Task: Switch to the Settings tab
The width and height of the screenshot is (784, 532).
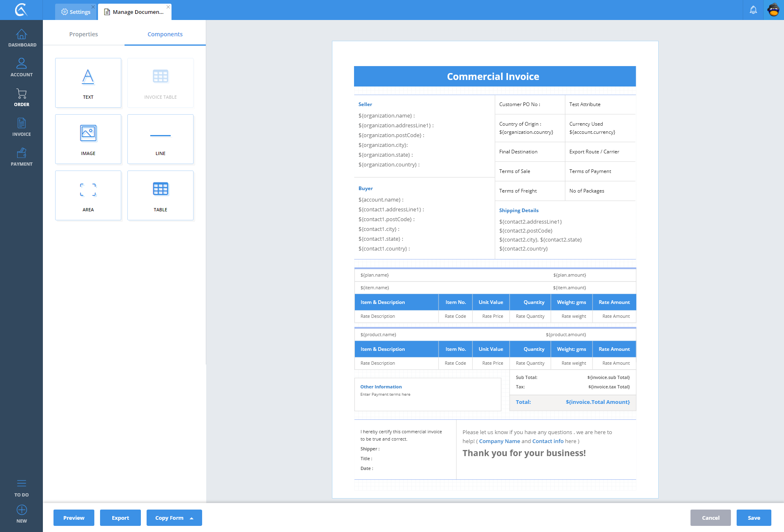Action: point(76,12)
